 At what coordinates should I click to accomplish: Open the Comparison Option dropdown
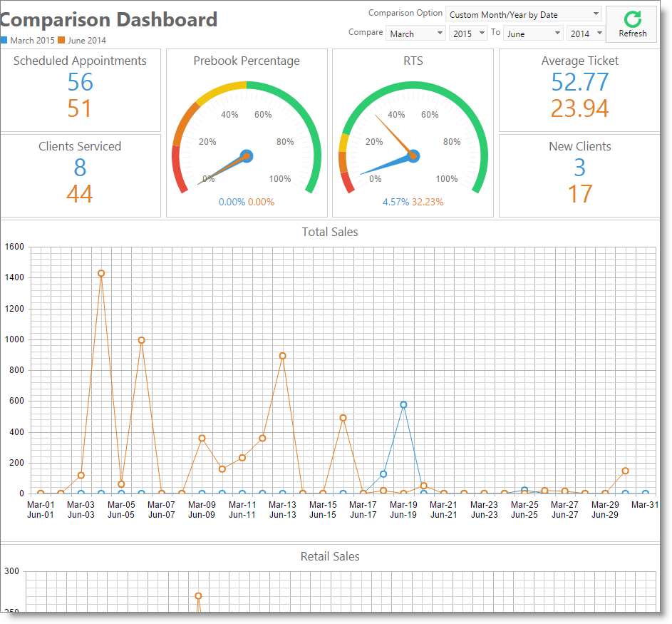click(x=523, y=14)
